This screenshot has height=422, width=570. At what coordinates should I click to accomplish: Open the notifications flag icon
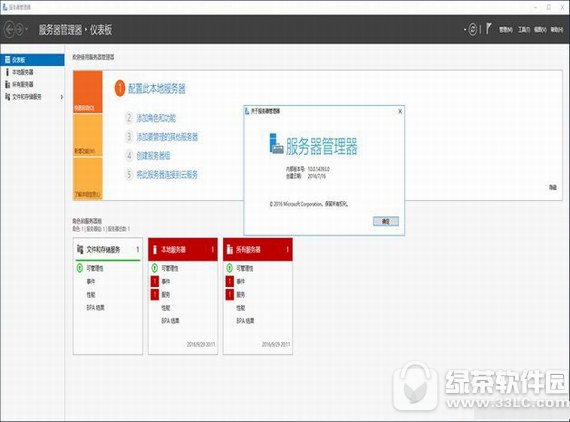[489, 29]
